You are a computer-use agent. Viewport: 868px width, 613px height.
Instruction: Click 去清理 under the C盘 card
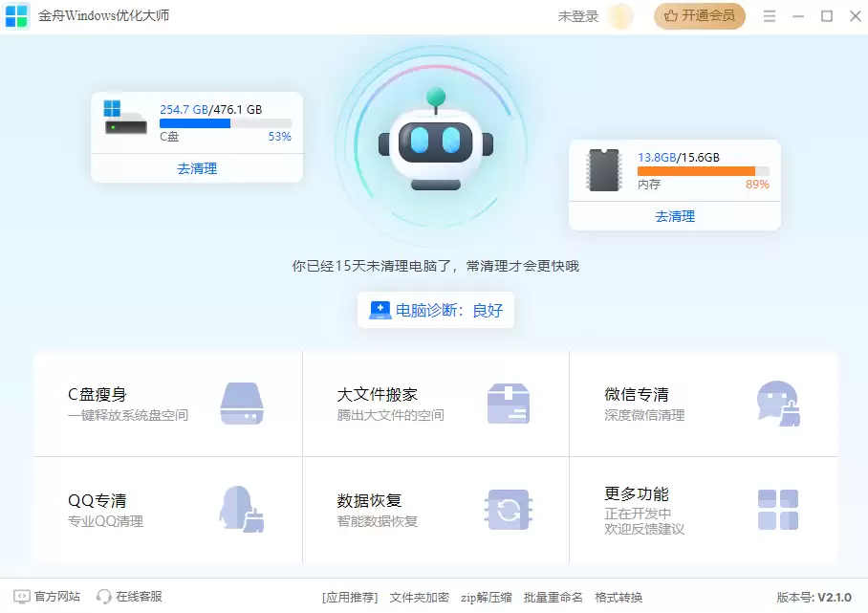point(197,168)
